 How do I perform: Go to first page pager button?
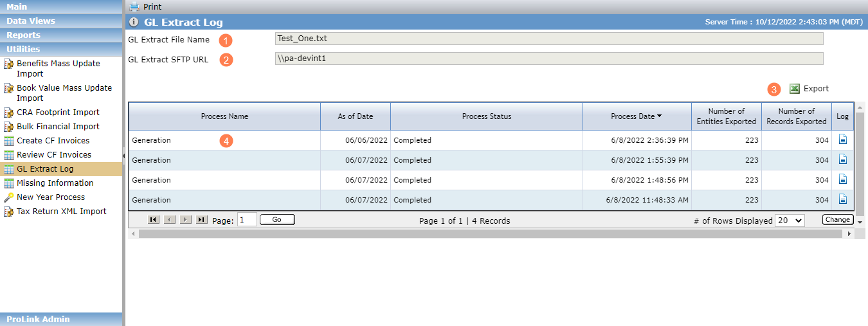(154, 220)
